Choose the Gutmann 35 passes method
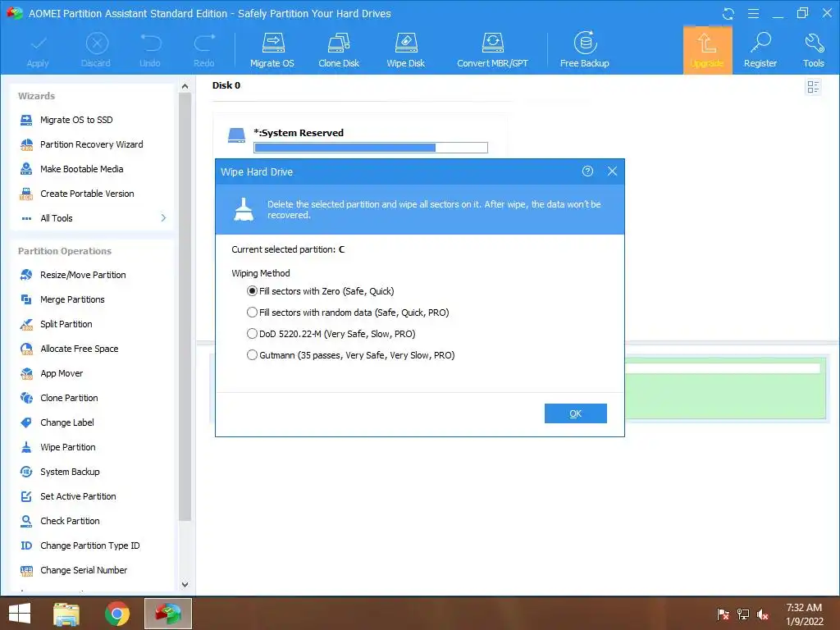Viewport: 840px width, 630px height. point(350,355)
